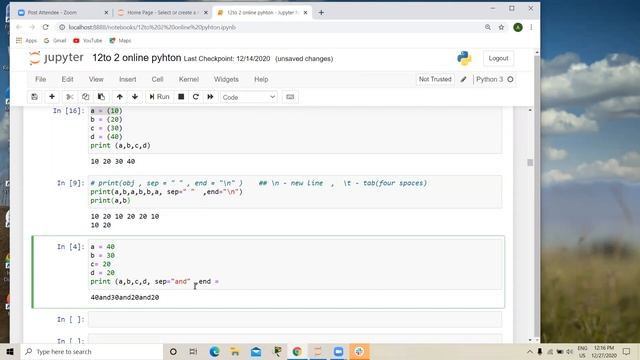Click the output text 10 20 30 40
Viewport: 640px width, 360px height.
(113, 161)
